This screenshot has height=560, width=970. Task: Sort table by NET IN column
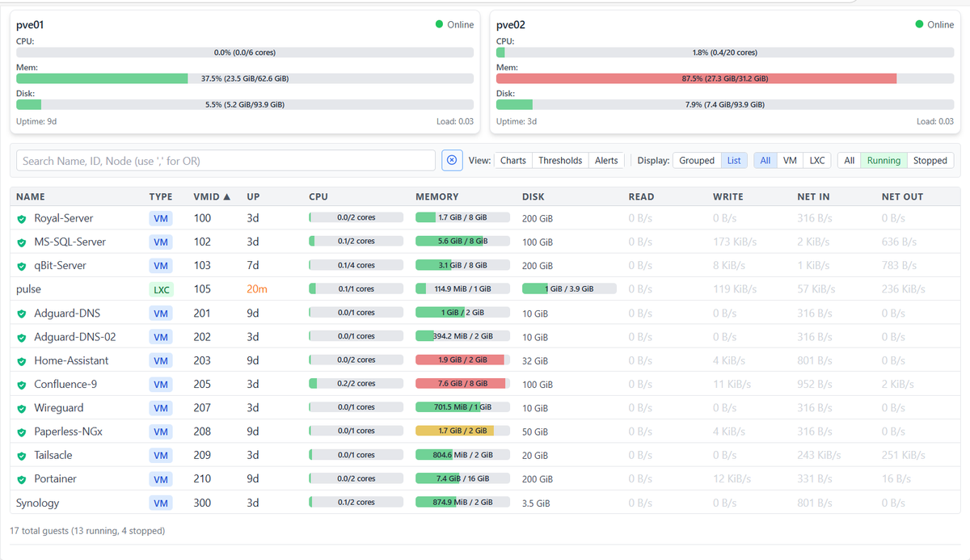click(816, 196)
